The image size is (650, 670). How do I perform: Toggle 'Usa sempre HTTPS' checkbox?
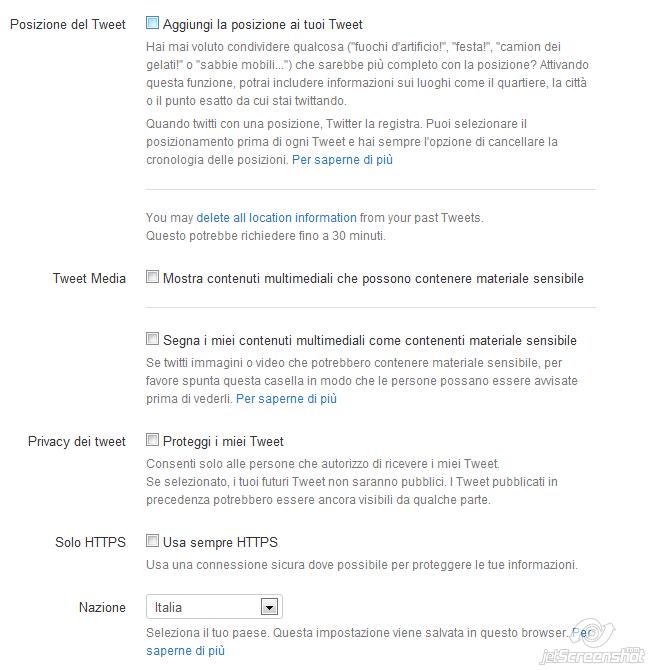click(x=152, y=541)
